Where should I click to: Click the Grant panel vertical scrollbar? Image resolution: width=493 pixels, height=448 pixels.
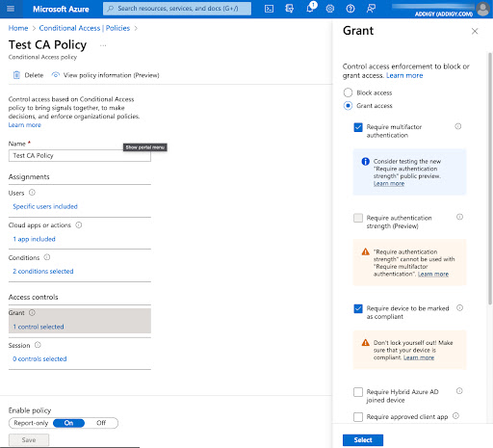pos(490,178)
